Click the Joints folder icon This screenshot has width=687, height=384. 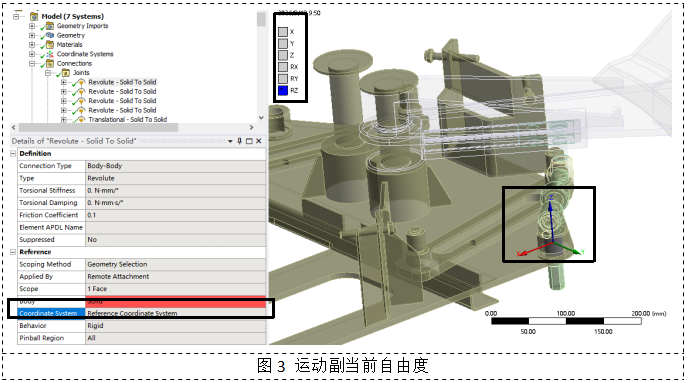click(x=66, y=73)
